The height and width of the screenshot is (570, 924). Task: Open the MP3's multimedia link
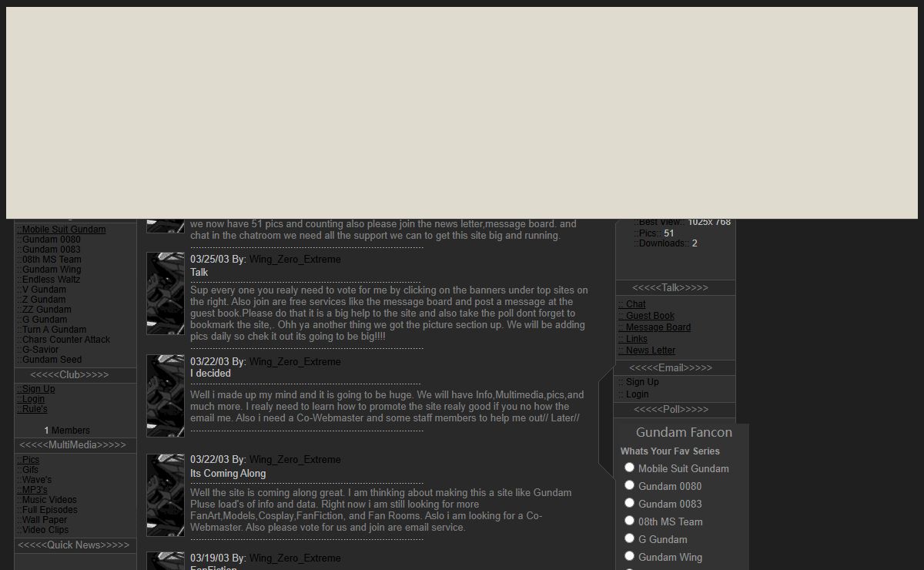pos(32,490)
